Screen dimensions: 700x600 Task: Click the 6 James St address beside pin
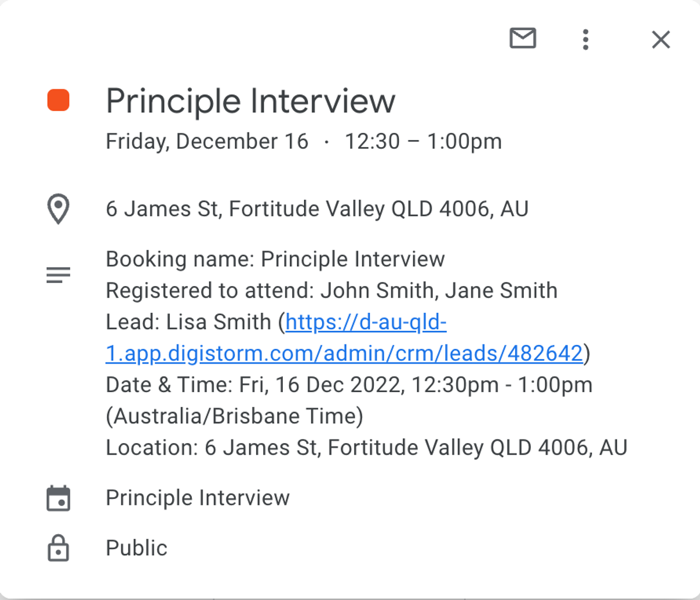pos(317,209)
